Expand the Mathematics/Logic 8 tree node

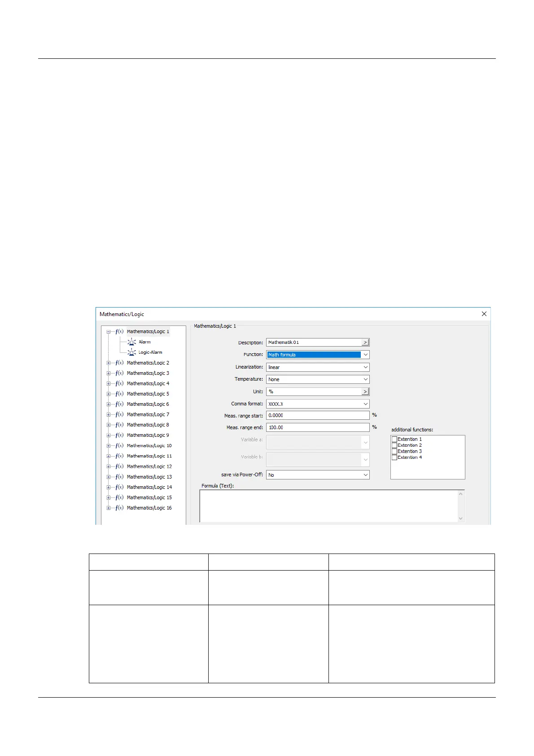pyautogui.click(x=108, y=425)
